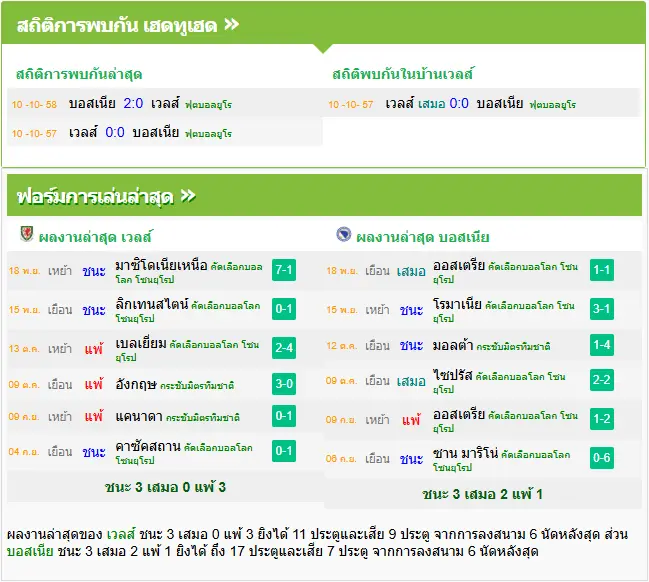Click opponent name ซาน มาริโน่
Viewport: 649px width, 582px height.
[x=465, y=453]
